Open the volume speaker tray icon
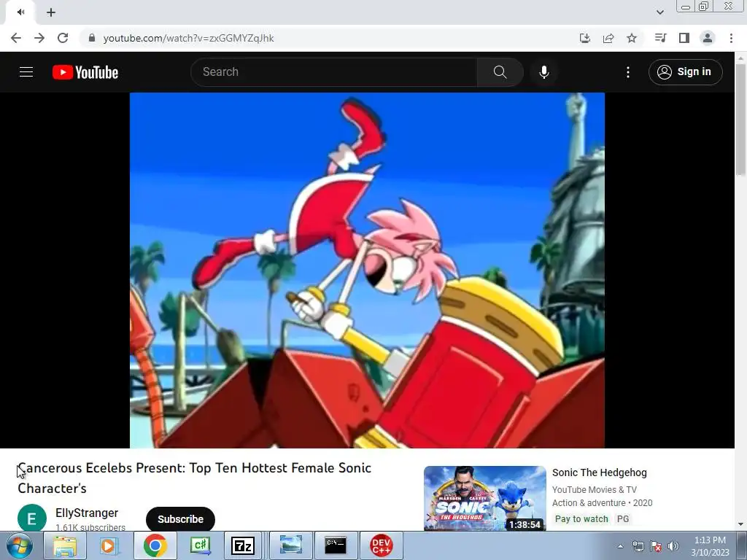 673,546
